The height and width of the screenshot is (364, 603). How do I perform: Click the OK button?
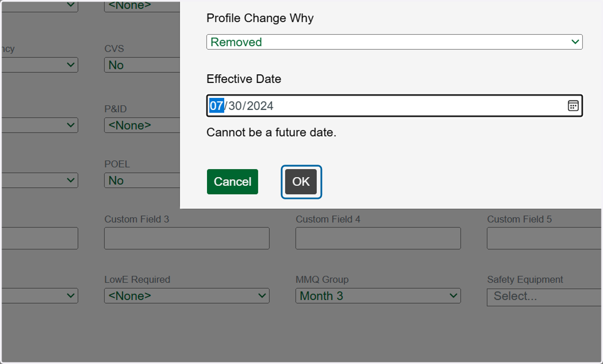pos(301,182)
